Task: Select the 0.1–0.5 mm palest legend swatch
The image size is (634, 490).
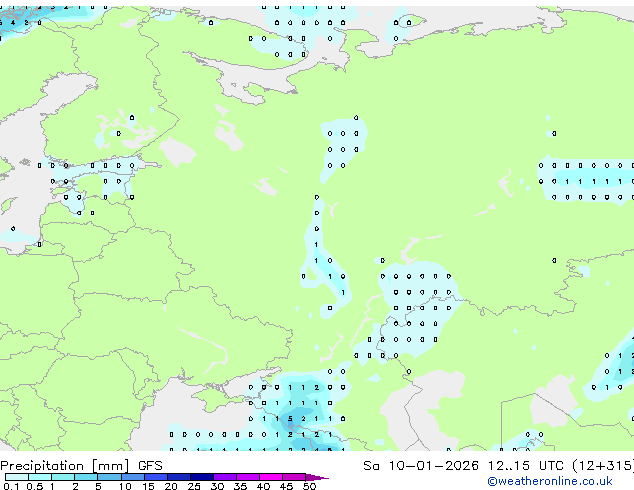Action: (17, 477)
